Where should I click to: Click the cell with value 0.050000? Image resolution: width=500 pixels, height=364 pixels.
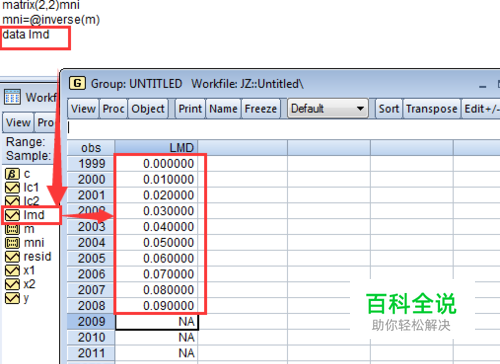coord(156,242)
